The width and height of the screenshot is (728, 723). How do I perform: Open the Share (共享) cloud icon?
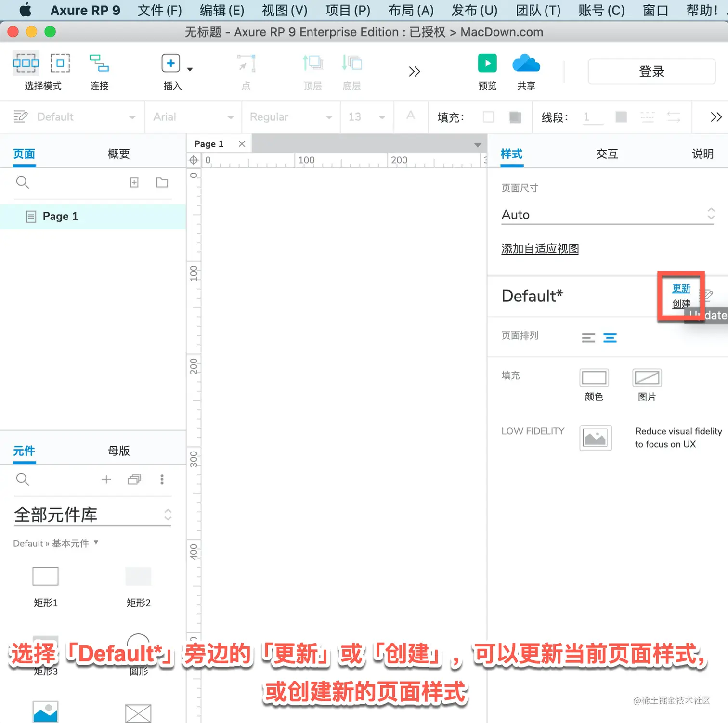point(526,63)
